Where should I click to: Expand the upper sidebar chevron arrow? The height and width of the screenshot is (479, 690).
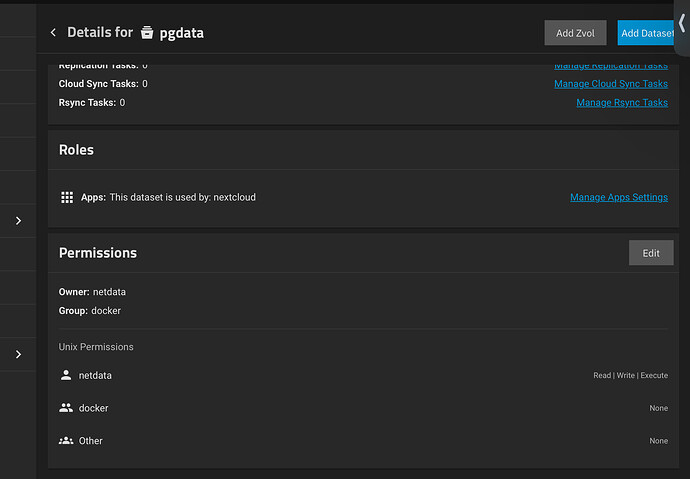[x=18, y=221]
